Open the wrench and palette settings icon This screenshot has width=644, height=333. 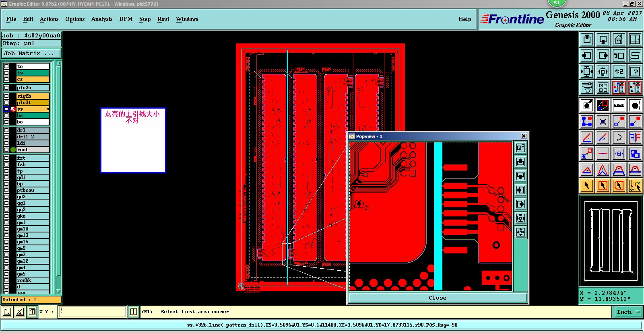587,88
